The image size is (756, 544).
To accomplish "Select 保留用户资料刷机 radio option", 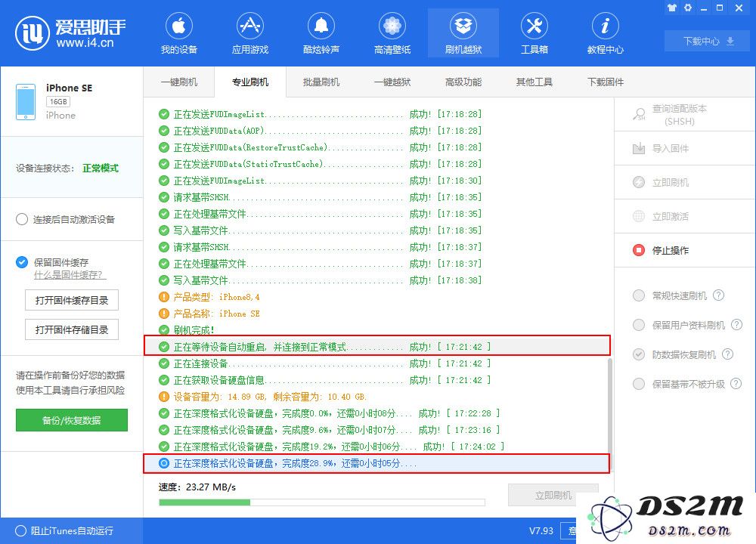I will [639, 325].
